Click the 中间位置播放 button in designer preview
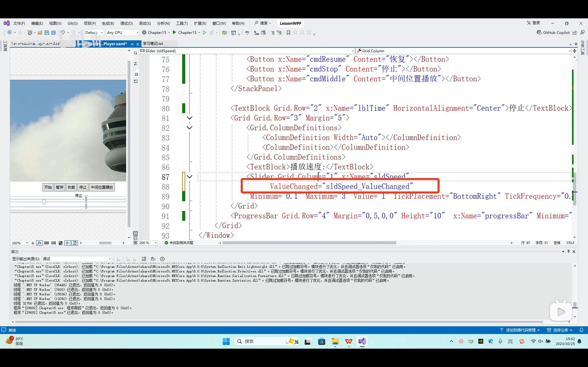 click(x=102, y=187)
